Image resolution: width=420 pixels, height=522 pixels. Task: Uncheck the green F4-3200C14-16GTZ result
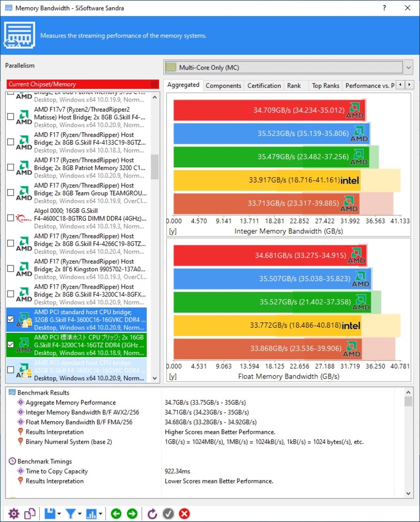[x=11, y=344]
